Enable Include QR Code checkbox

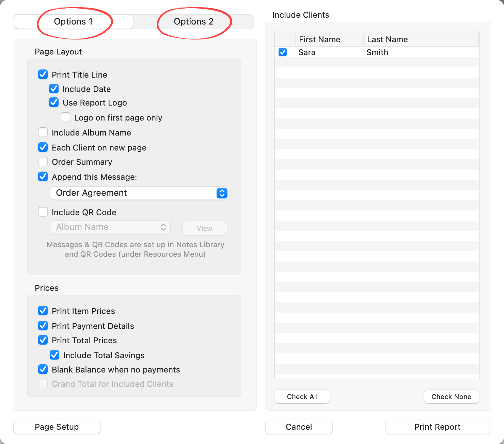43,212
